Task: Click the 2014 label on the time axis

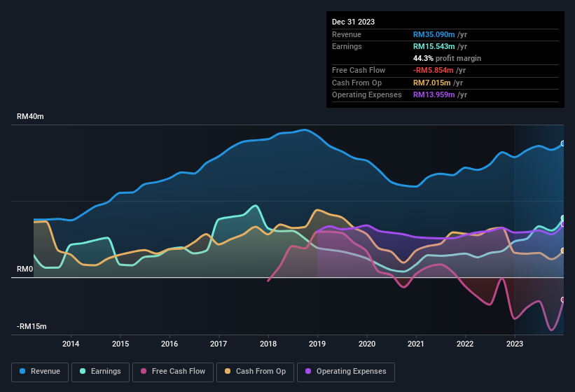Action: click(71, 344)
